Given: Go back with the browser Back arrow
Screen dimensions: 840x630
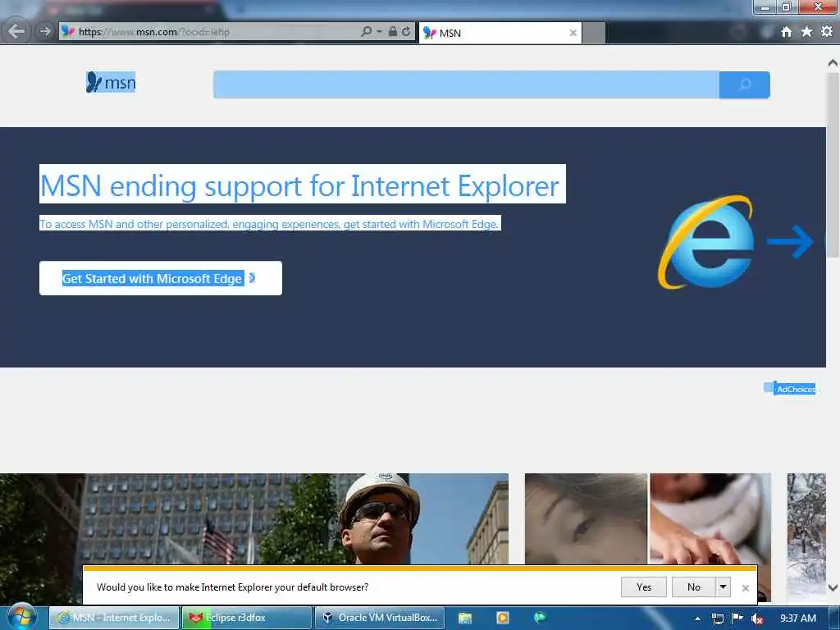Looking at the screenshot, I should pos(16,31).
